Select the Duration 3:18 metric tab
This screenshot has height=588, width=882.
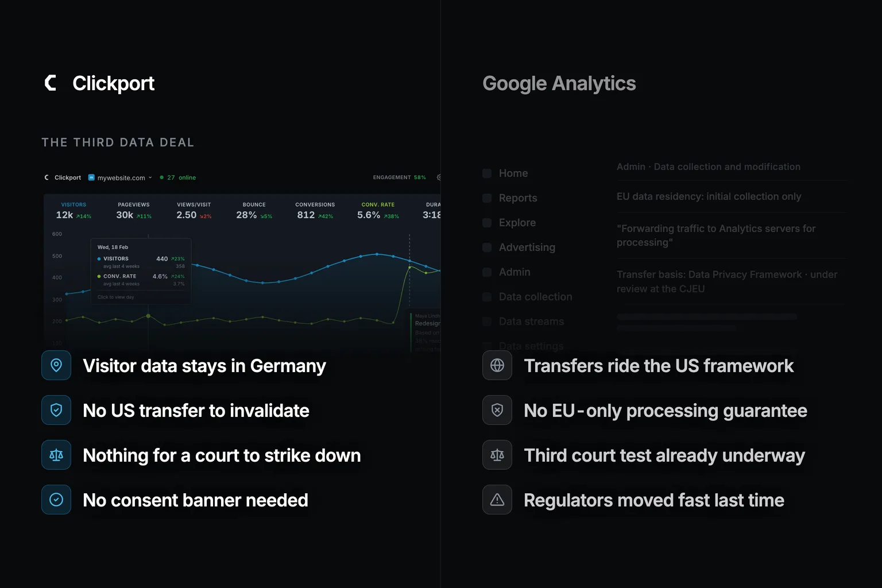tap(431, 211)
